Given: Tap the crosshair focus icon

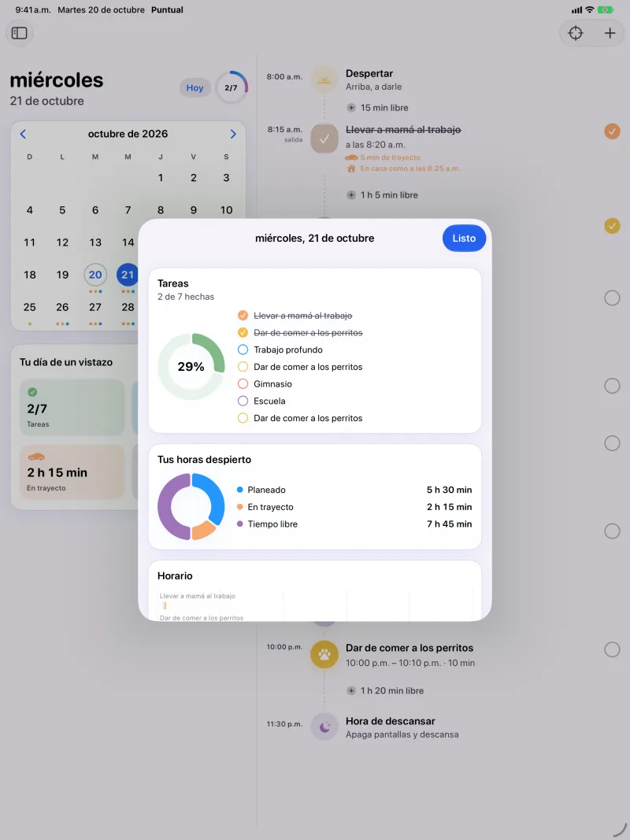Looking at the screenshot, I should pos(576,33).
